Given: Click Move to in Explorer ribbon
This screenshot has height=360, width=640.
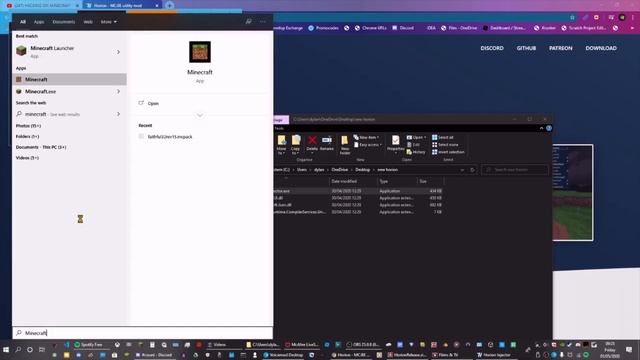Looking at the screenshot, I should pyautogui.click(x=282, y=144).
